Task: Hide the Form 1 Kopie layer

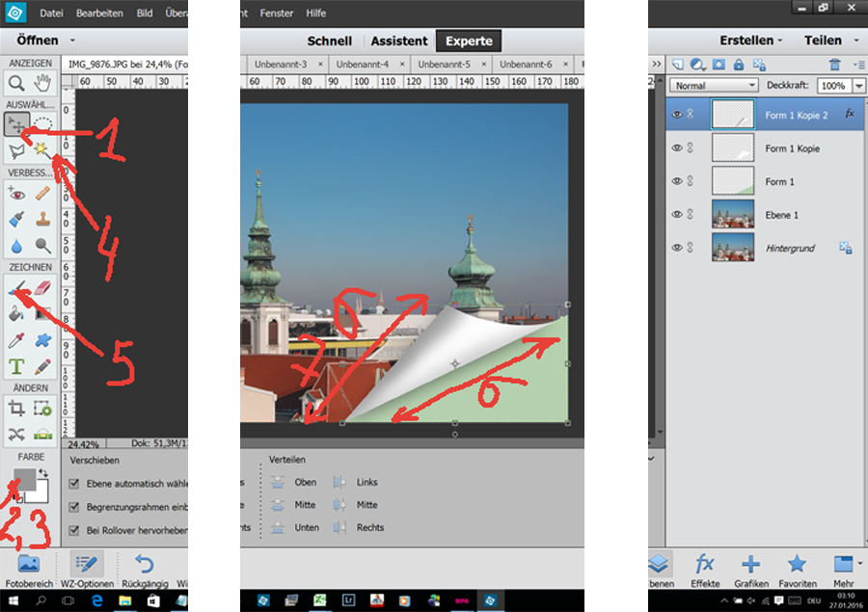Action: click(676, 147)
